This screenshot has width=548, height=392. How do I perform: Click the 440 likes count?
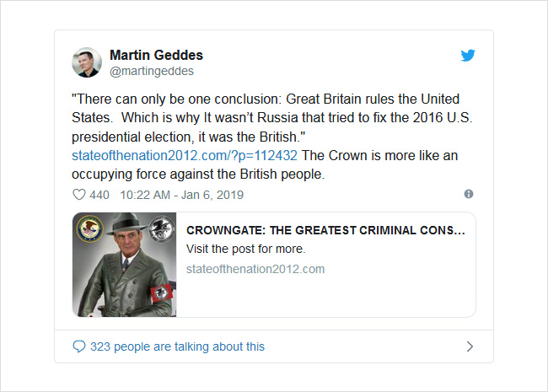pos(99,195)
